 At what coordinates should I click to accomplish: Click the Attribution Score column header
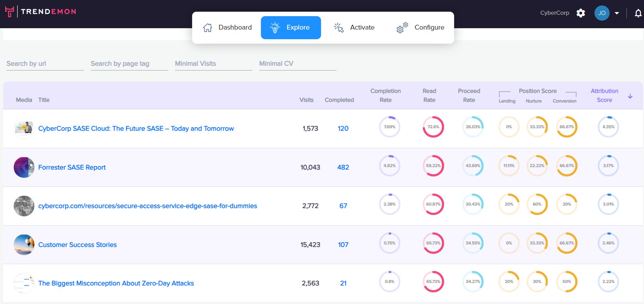click(604, 95)
